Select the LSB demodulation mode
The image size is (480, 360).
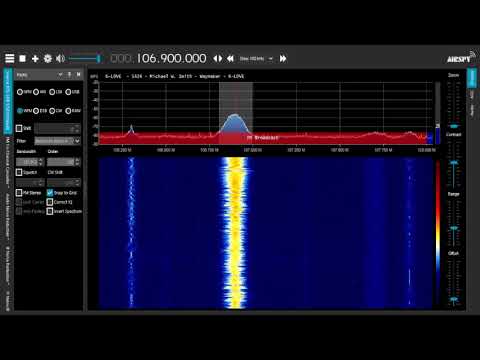[56, 92]
